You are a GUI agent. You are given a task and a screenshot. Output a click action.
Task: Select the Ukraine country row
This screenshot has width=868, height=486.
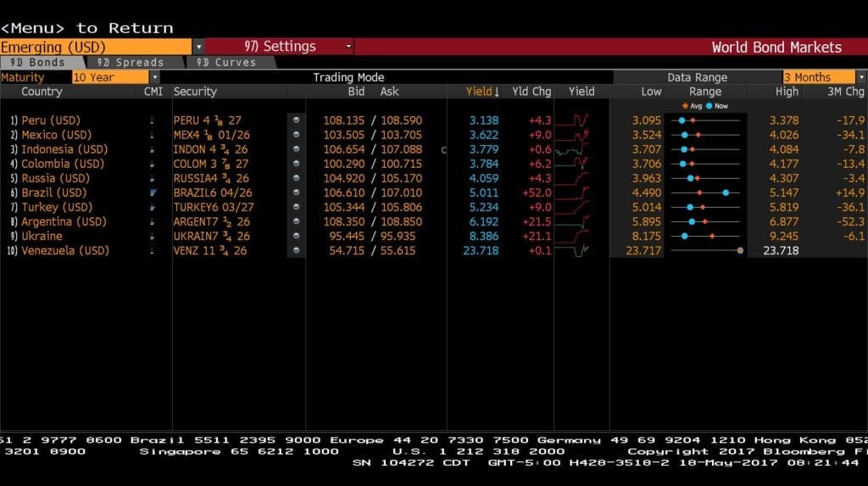42,236
